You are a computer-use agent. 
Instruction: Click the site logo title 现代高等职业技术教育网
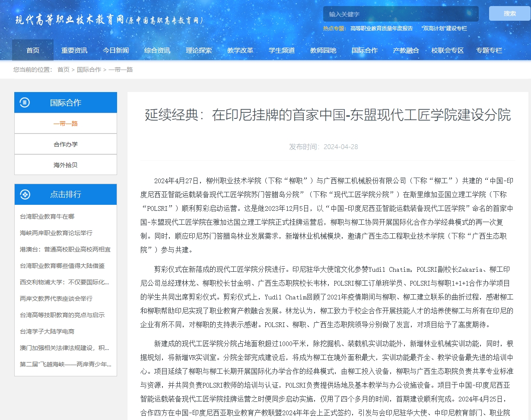[69, 20]
